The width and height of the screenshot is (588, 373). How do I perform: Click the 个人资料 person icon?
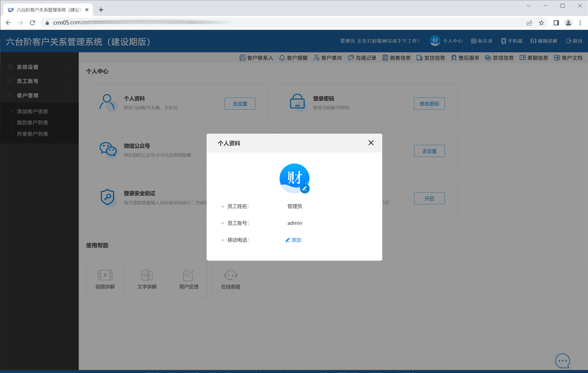pyautogui.click(x=107, y=102)
